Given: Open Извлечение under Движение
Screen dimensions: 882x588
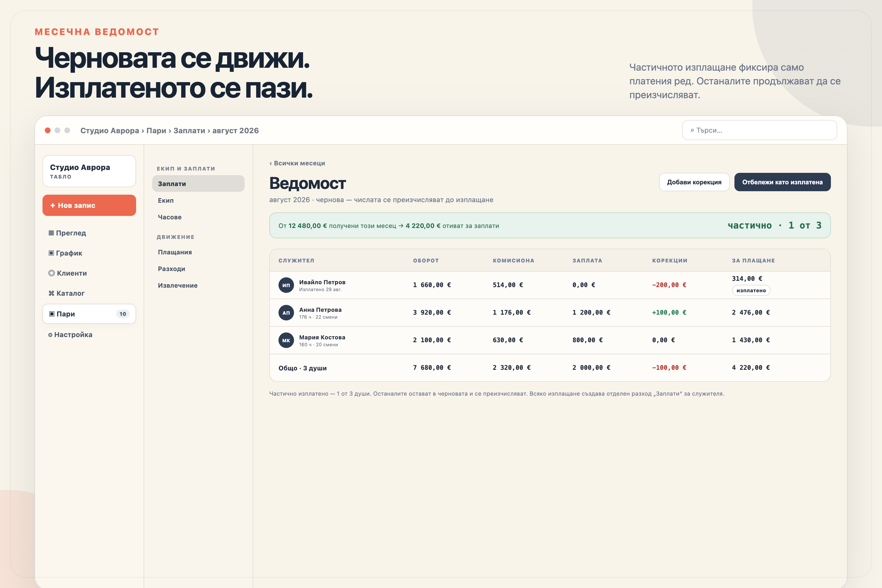Looking at the screenshot, I should click(198, 285).
